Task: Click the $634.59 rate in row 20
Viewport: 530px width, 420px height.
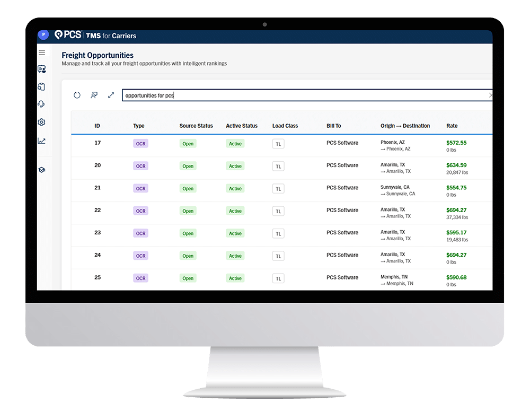Action: (x=456, y=165)
